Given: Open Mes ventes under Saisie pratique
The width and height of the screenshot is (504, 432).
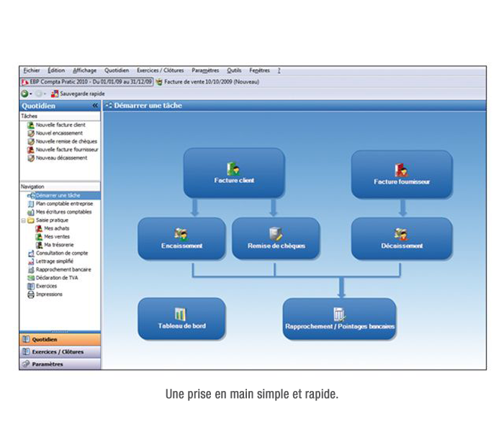Looking at the screenshot, I should [56, 237].
